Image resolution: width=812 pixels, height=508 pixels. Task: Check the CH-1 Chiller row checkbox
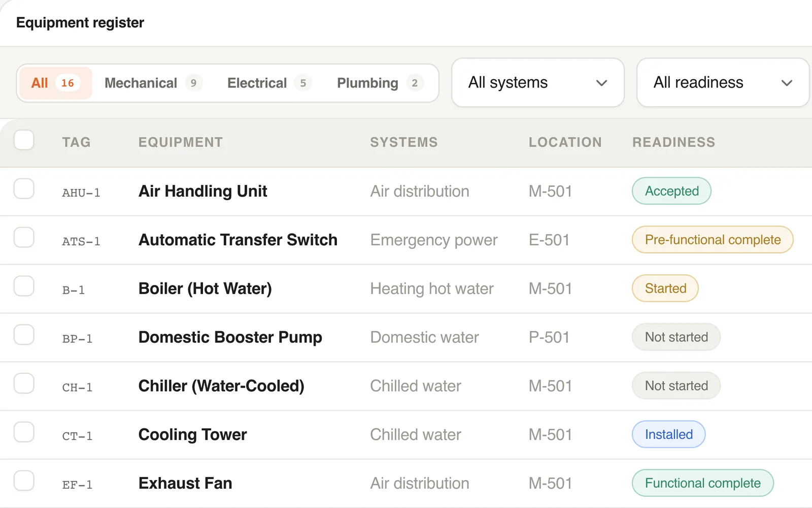coord(24,384)
